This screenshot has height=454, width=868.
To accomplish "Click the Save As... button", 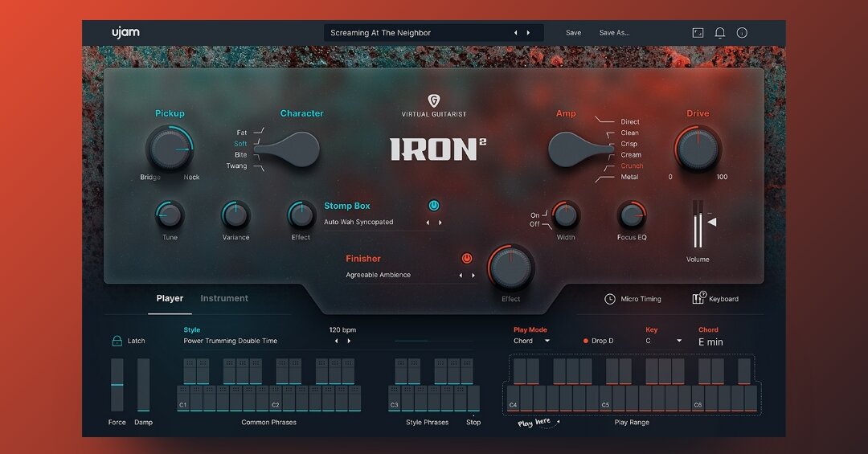I will (615, 33).
